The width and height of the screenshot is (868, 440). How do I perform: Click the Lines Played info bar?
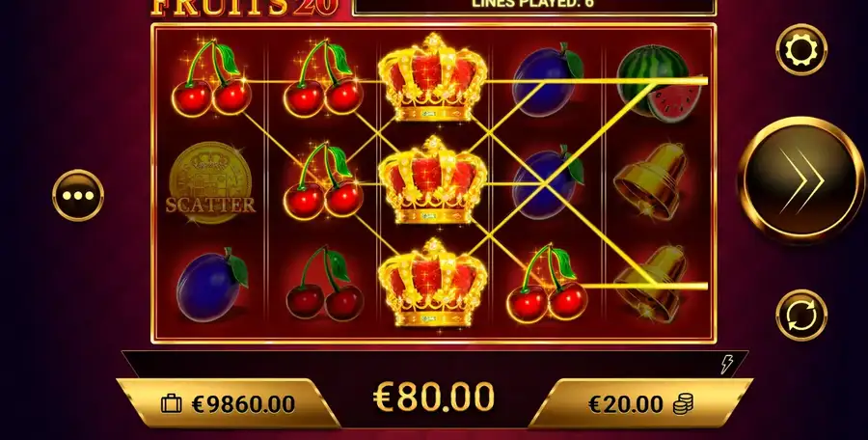pos(533,6)
